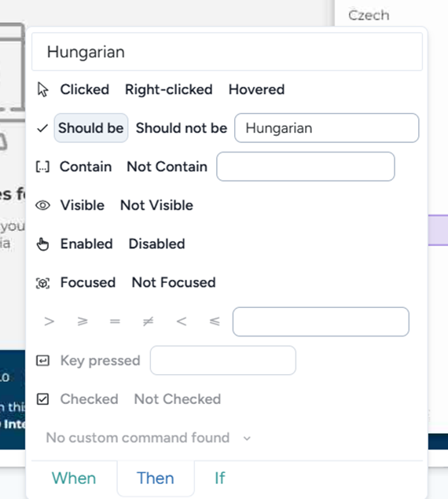448x499 pixels.
Task: Choose the Hovered action
Action: pyautogui.click(x=257, y=90)
